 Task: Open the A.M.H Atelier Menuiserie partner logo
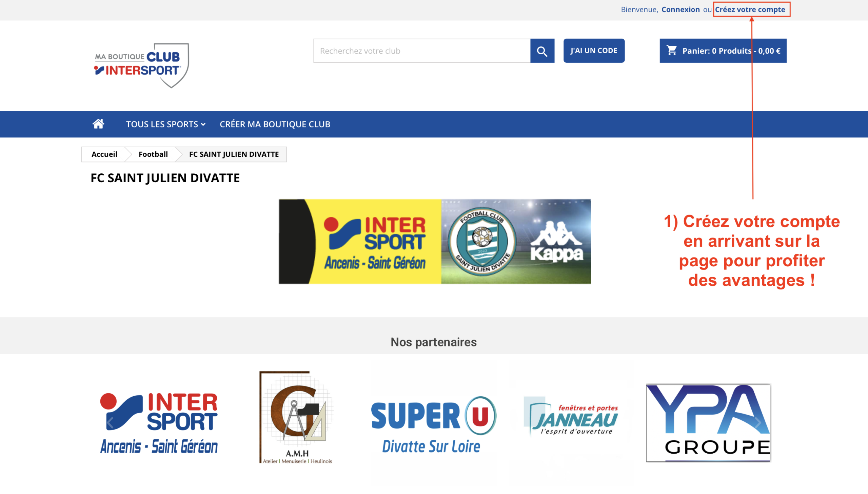296,417
